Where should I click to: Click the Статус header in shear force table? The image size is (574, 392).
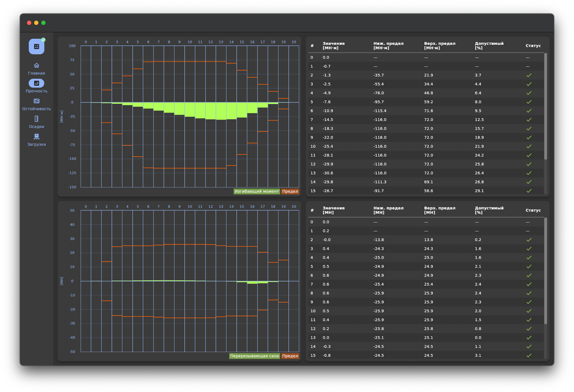coord(533,210)
